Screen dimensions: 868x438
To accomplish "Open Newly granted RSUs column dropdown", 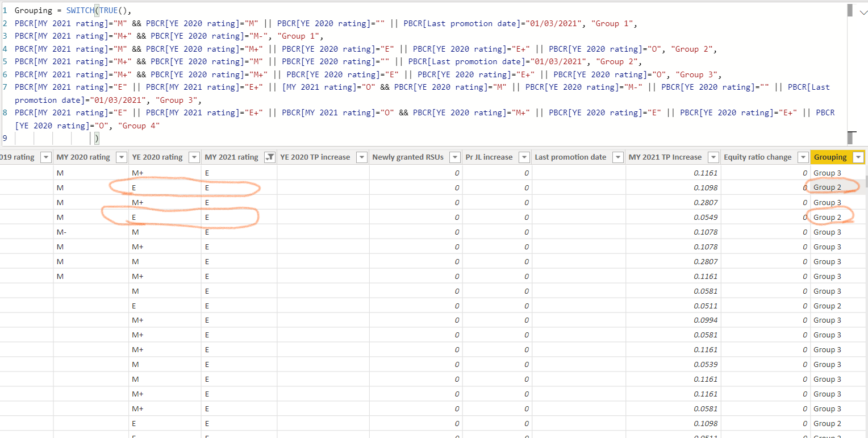I will click(x=454, y=157).
